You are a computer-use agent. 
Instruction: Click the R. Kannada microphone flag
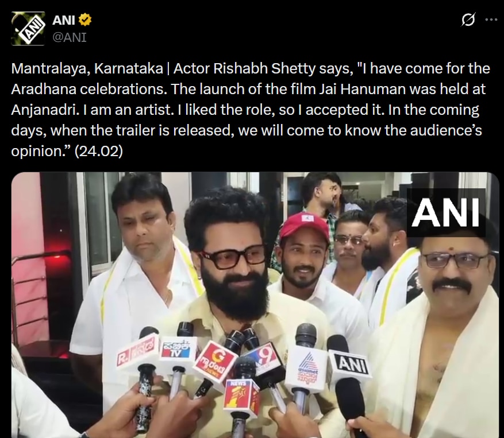[138, 350]
